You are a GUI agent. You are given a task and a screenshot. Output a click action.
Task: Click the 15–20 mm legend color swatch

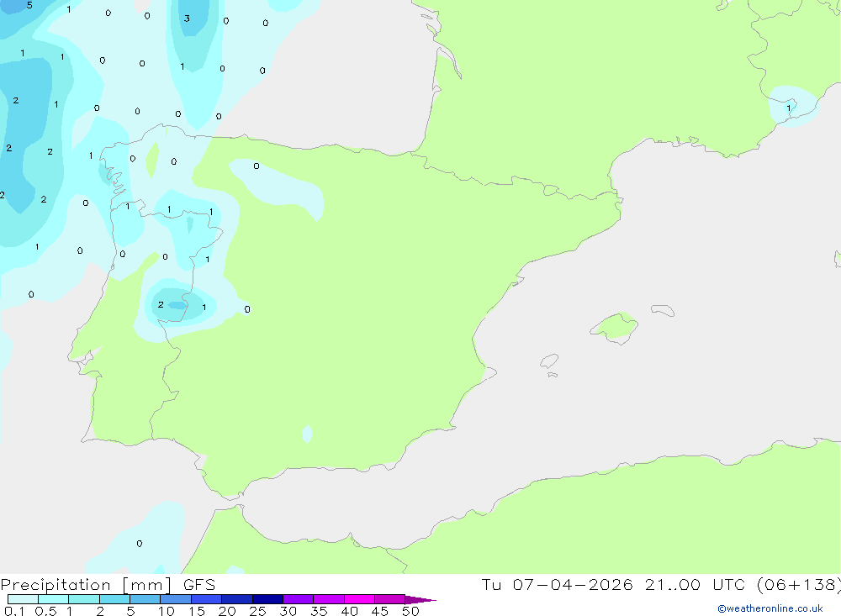click(x=206, y=599)
